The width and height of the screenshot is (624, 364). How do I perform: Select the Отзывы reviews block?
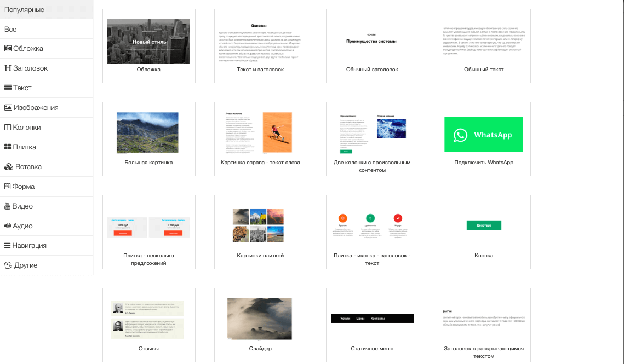click(149, 326)
